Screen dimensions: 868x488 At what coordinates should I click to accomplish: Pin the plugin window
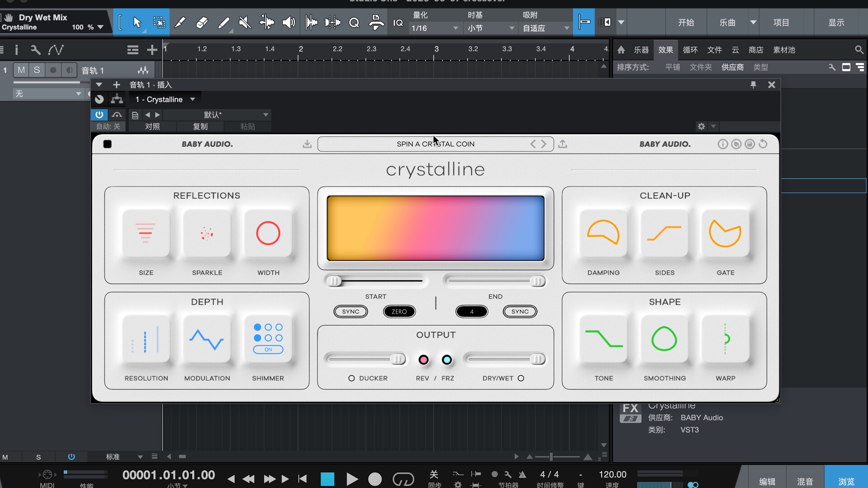pyautogui.click(x=753, y=84)
